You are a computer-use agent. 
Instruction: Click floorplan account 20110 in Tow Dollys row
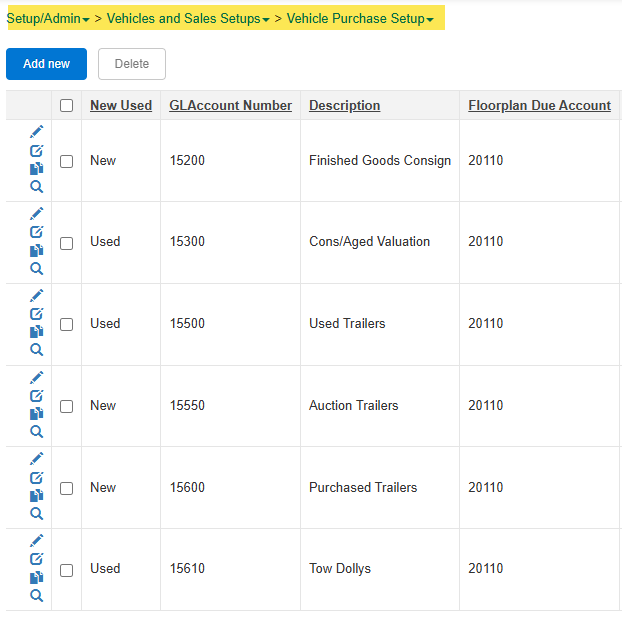pyautogui.click(x=486, y=569)
